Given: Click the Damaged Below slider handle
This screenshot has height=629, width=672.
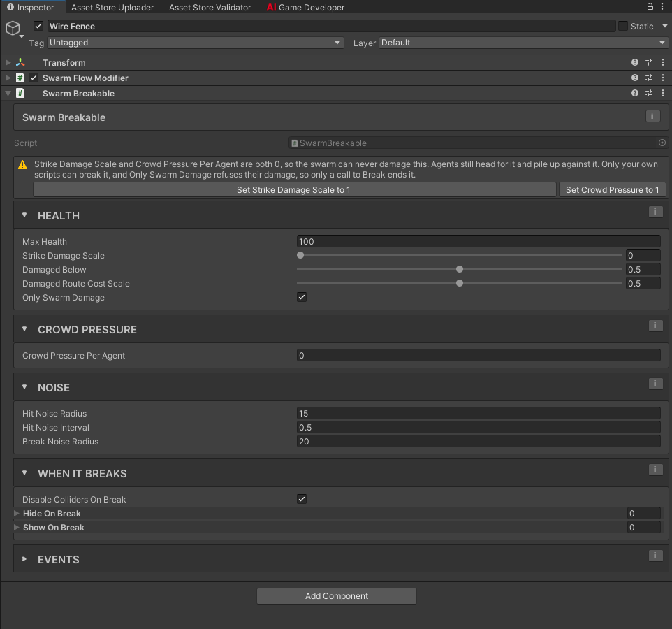Looking at the screenshot, I should tap(460, 269).
